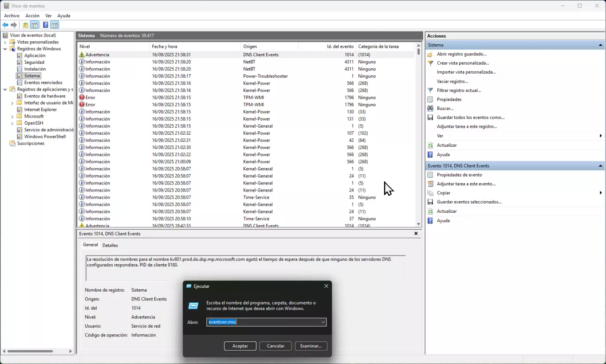Expand the Copiar submenu arrow in Acciones
This screenshot has width=606, height=364.
601,193
